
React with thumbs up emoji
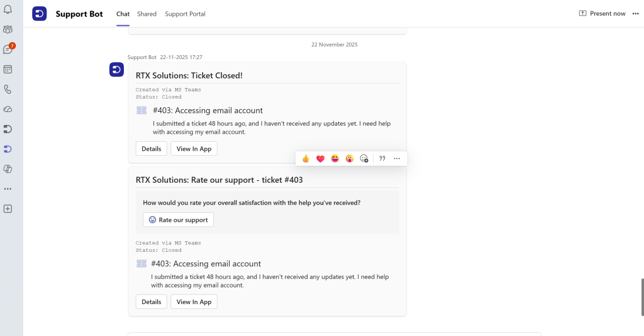pos(306,158)
